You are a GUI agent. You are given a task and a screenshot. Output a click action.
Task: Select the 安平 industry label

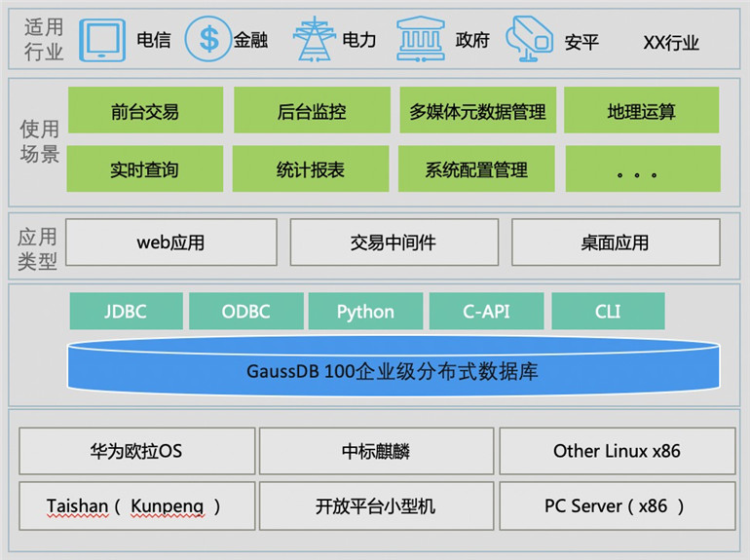581,42
